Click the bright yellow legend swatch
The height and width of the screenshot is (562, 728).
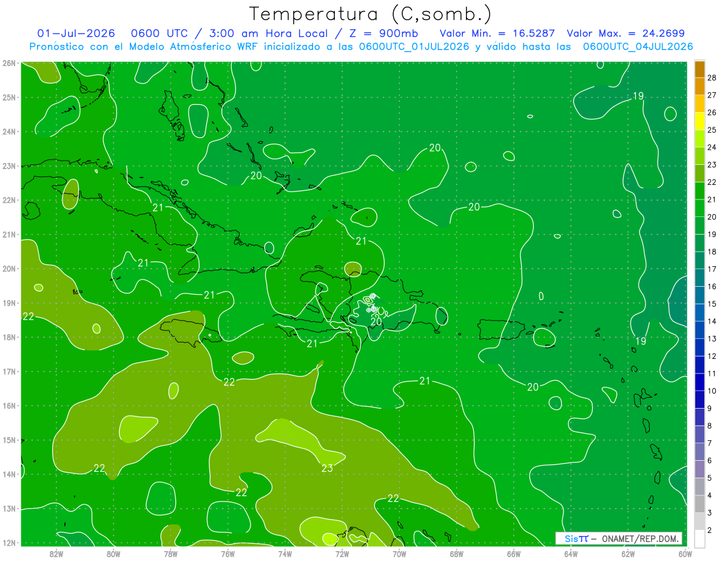[700, 121]
